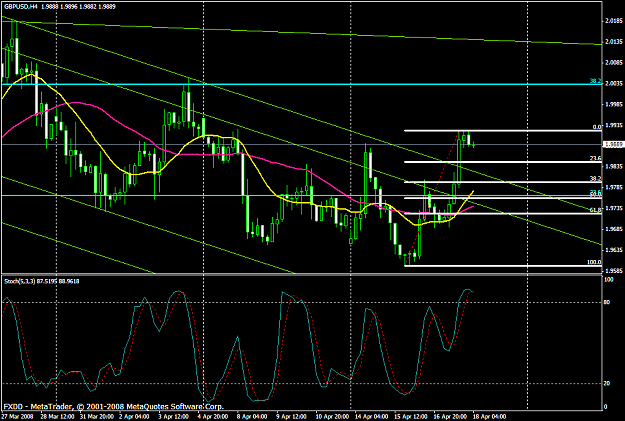Select the 1.9835 price axis label
This screenshot has width=625, height=421.
pyautogui.click(x=614, y=166)
